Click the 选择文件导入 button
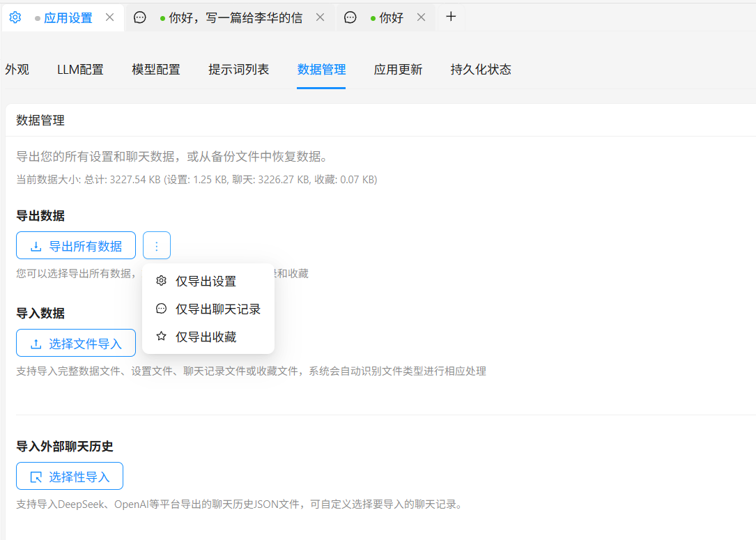Viewport: 756px width, 540px height. point(76,344)
